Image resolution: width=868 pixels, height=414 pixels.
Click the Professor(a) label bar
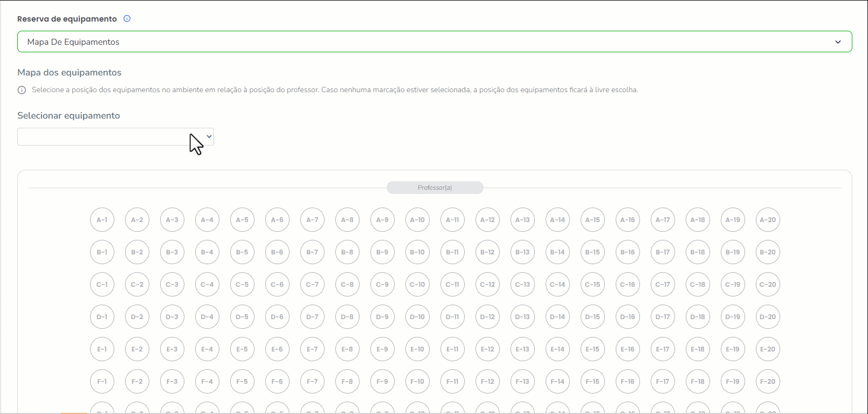tap(435, 188)
